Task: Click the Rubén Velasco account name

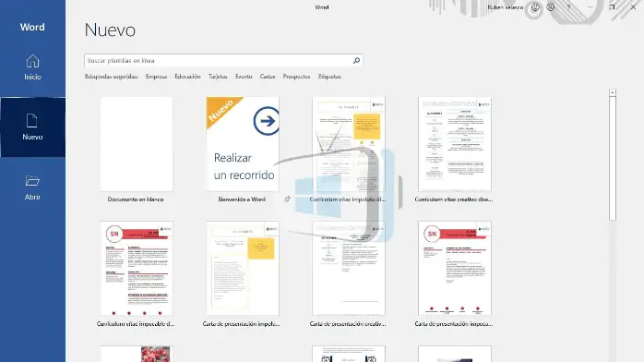Action: tap(506, 7)
